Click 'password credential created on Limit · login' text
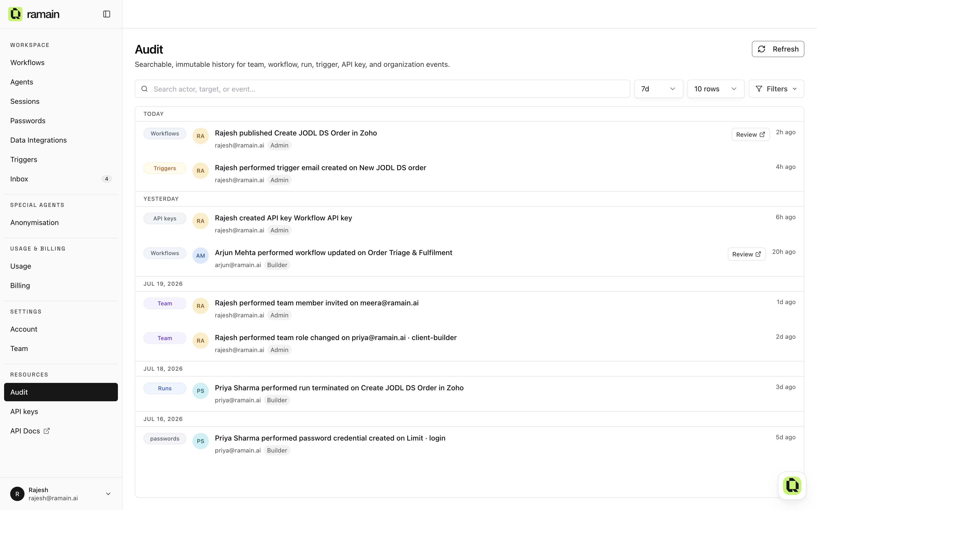 (372, 438)
